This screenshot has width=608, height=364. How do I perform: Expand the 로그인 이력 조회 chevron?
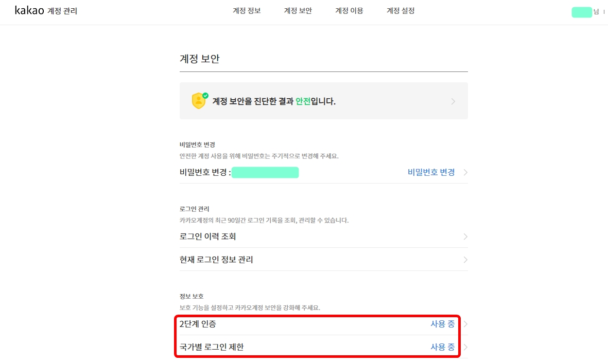click(x=465, y=236)
